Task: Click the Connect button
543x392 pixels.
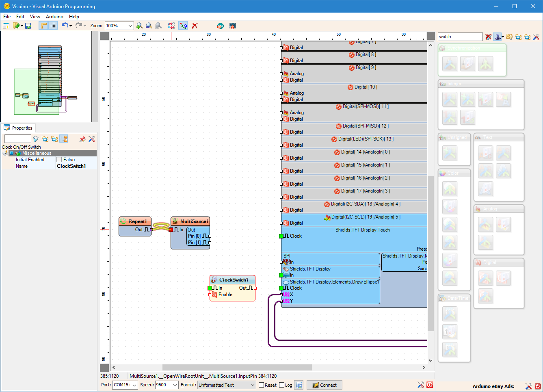Action: tap(324, 385)
